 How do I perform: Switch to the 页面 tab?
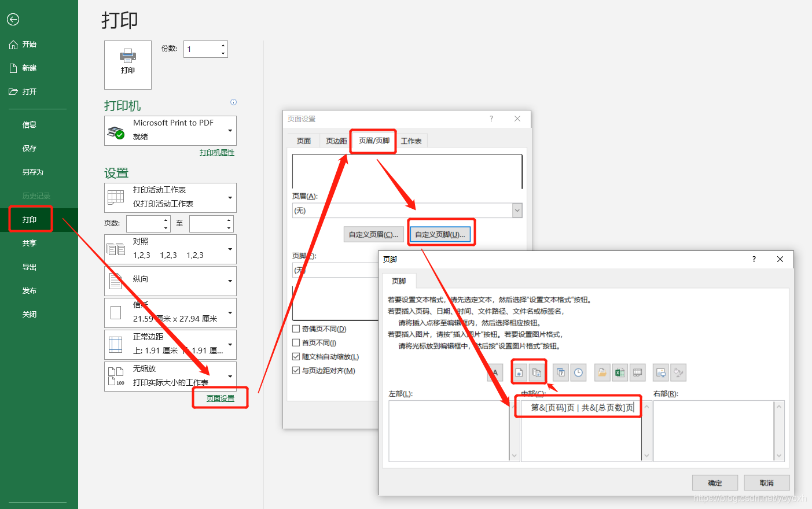point(304,141)
